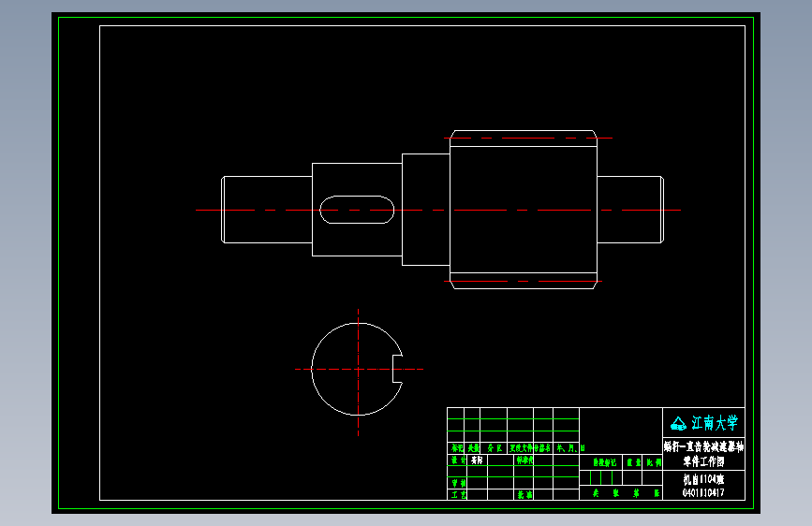The width and height of the screenshot is (812, 526).
Task: Click the 年、月、日 column header
Action: pos(570,447)
